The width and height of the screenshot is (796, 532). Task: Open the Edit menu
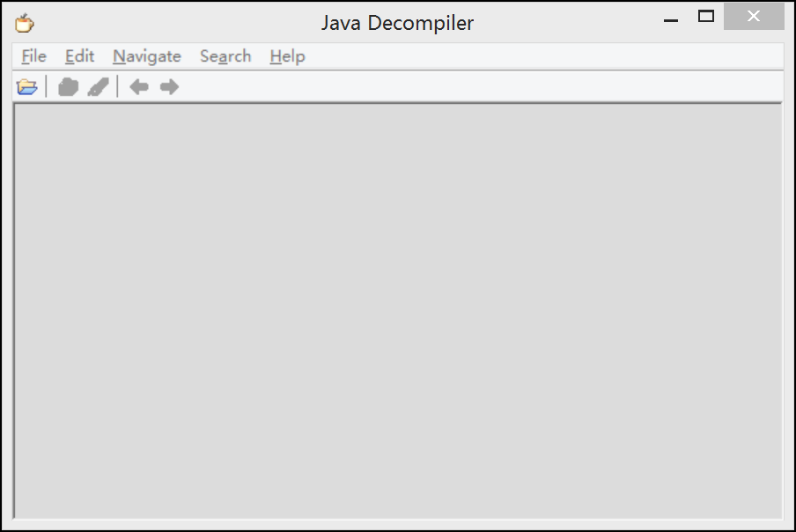[80, 56]
